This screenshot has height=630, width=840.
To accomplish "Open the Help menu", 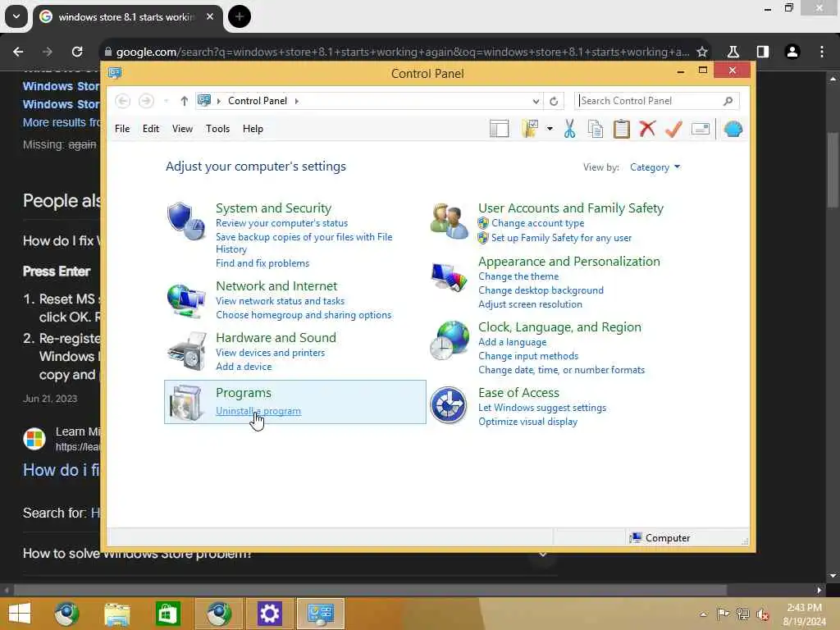I will pyautogui.click(x=253, y=129).
